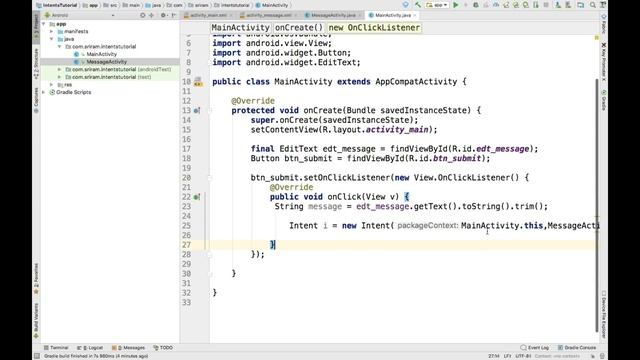Open the Device File Explorer side tab
The image size is (640, 360).
pos(604,314)
